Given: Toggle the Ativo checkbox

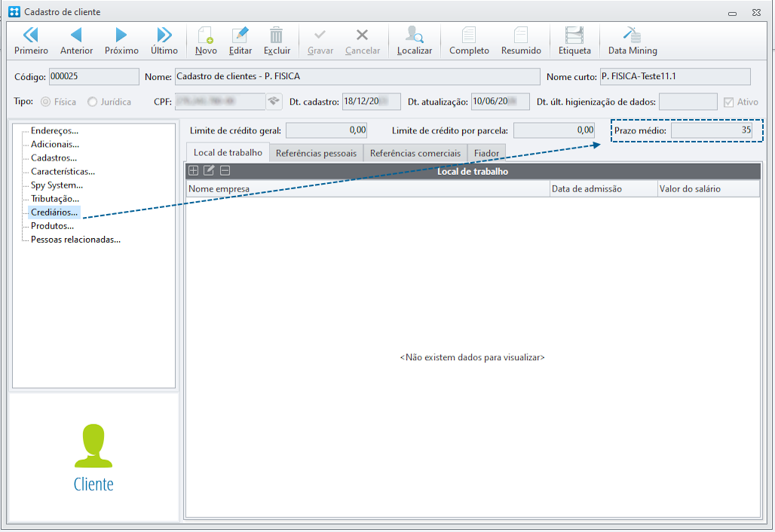Looking at the screenshot, I should tap(728, 102).
